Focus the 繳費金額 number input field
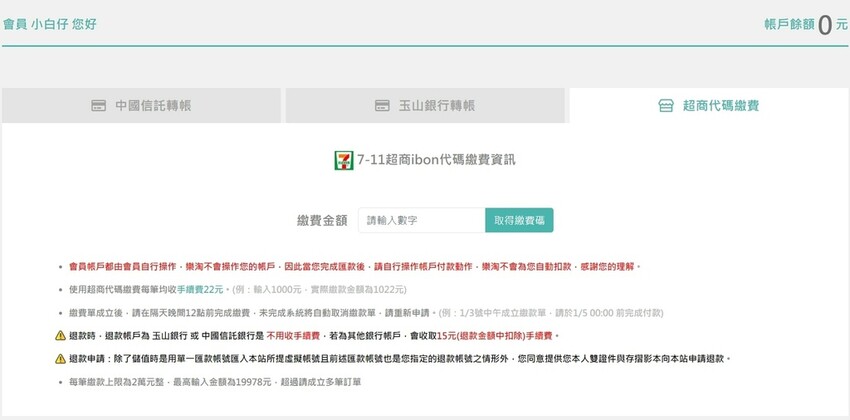 (422, 221)
